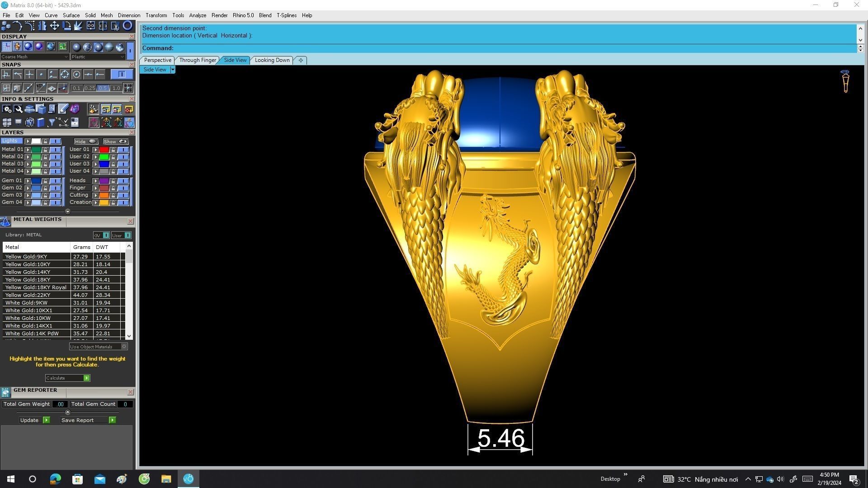The image size is (868, 488).
Task: Click the purple gem cube icon
Action: coord(75,109)
